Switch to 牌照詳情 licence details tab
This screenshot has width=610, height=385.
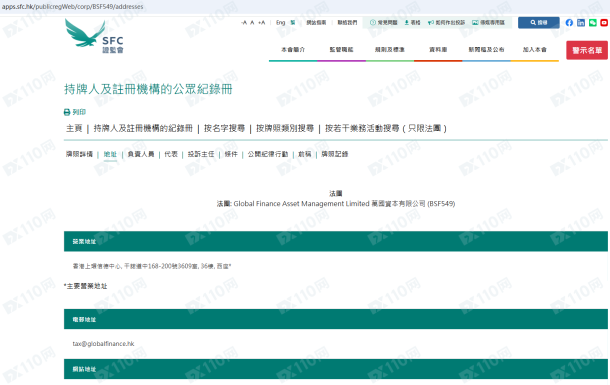[x=79, y=154]
